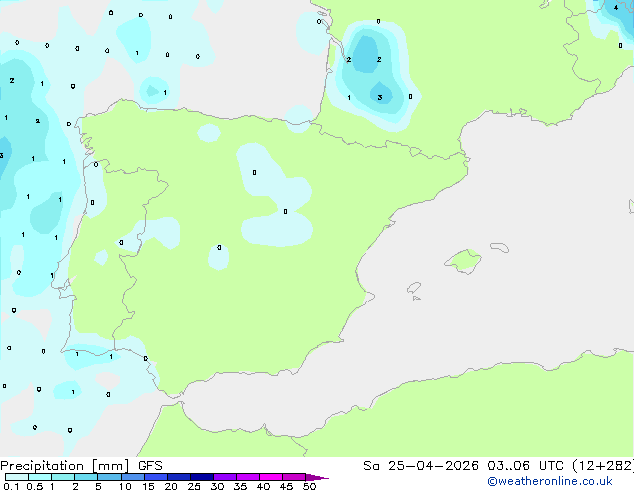This screenshot has width=634, height=490.
Task: Click the '3' value in the France rain blob
Action: tap(380, 97)
